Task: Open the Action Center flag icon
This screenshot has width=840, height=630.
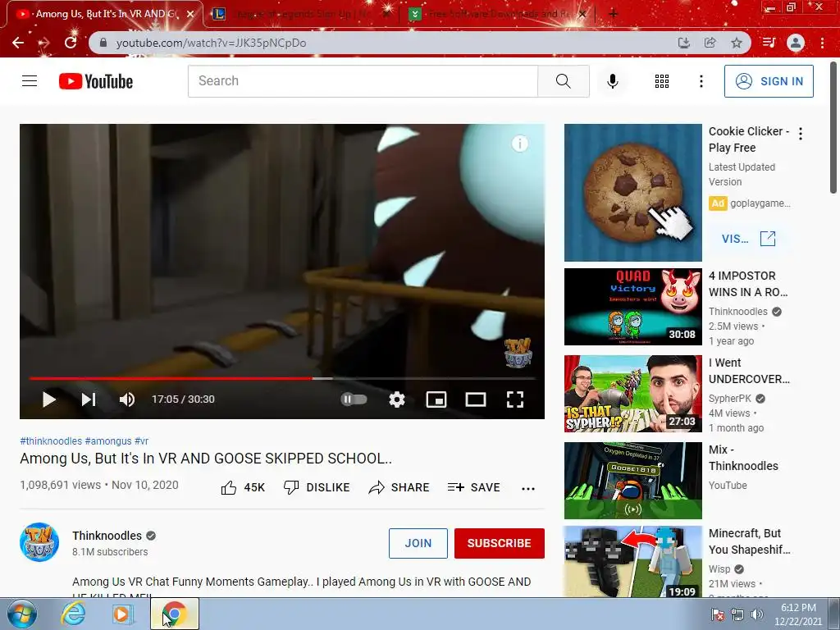Action: pyautogui.click(x=717, y=614)
